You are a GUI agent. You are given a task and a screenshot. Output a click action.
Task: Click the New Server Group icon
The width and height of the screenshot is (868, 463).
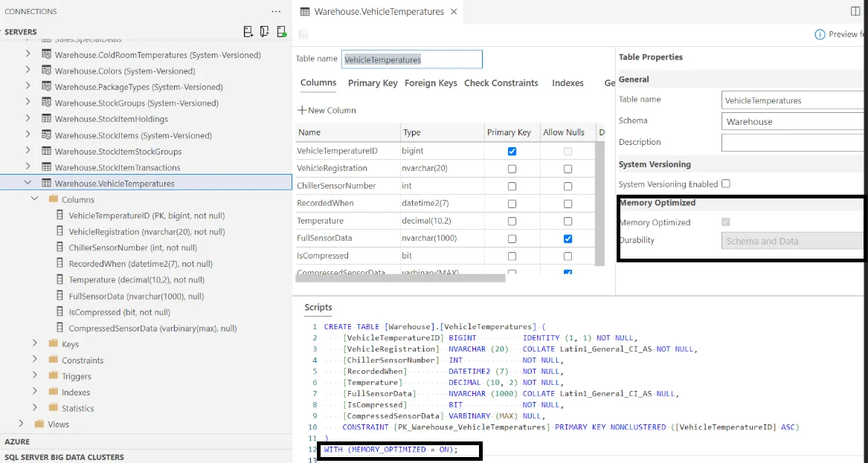[x=263, y=32]
